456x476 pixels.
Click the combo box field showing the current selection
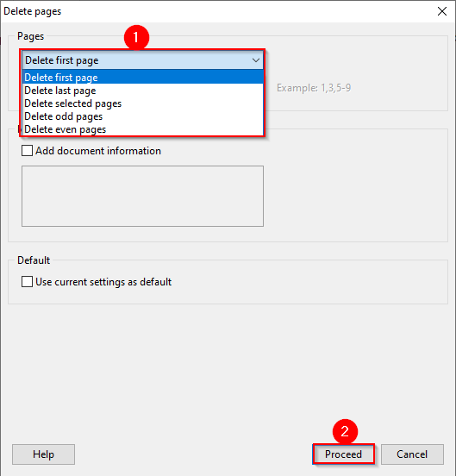pyautogui.click(x=142, y=60)
